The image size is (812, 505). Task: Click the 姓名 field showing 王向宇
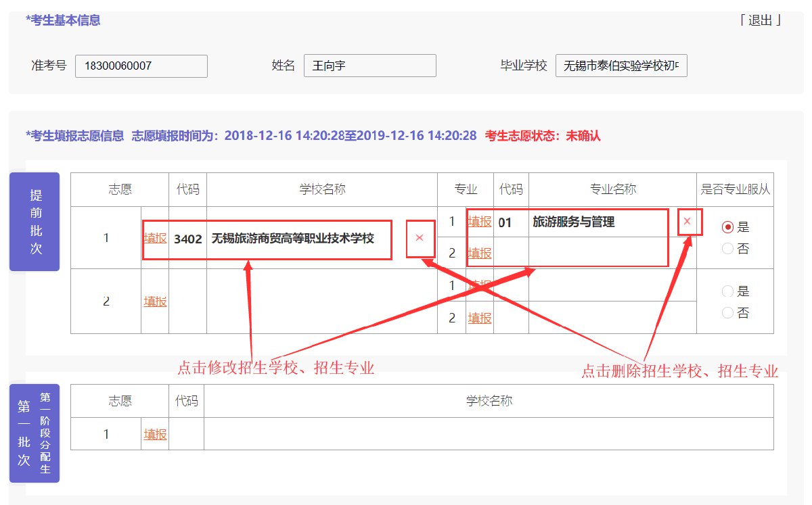(x=369, y=66)
